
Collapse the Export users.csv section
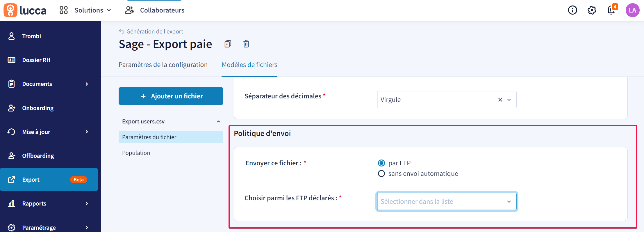(x=218, y=121)
